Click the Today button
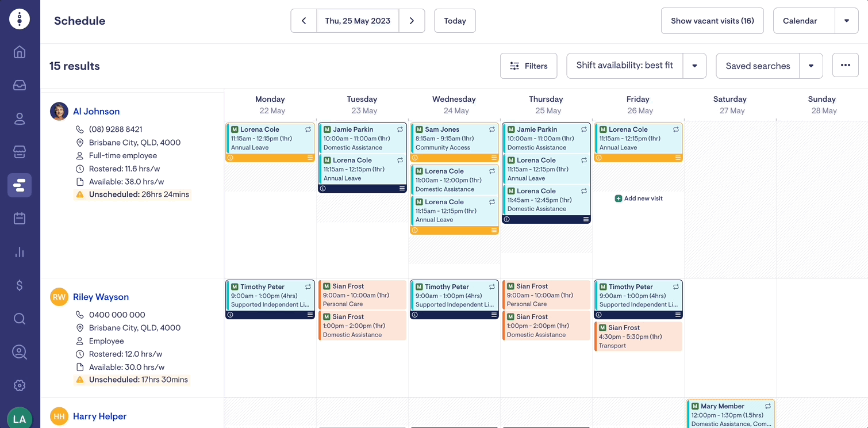The height and width of the screenshot is (428, 868). (455, 21)
